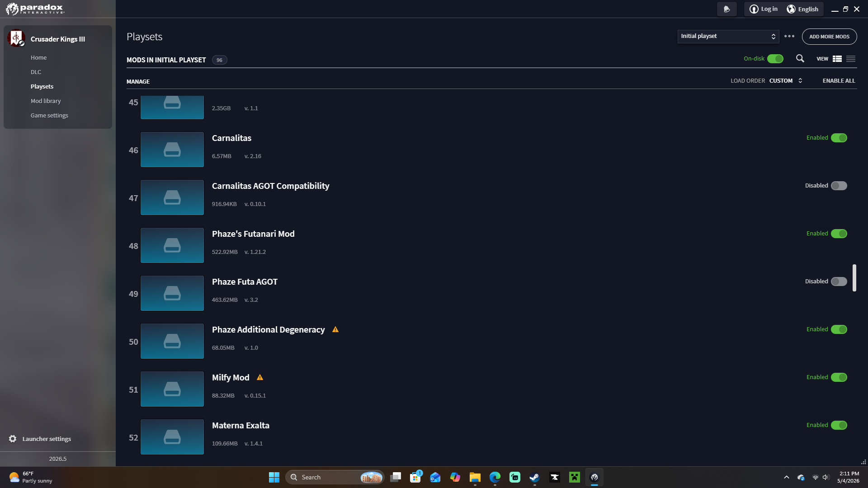Click the warning icon beside Milfy Mod
Viewport: 868px width, 488px height.
click(260, 377)
